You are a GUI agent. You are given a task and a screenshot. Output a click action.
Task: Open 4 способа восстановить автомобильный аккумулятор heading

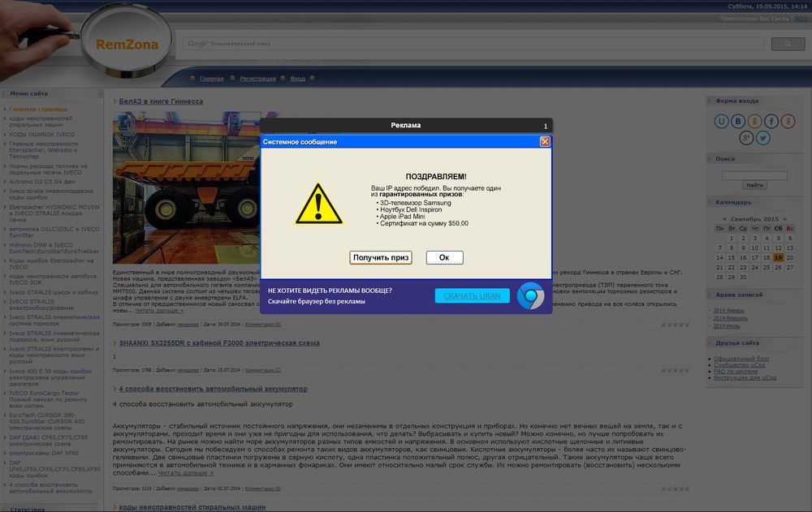(x=213, y=389)
